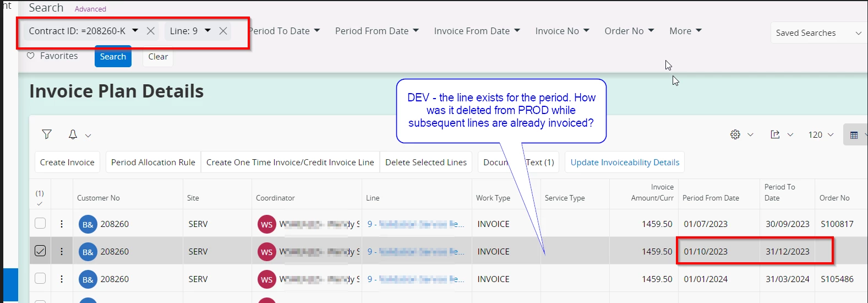Click B& customer avatar in 01/10/2023 row
868x303 pixels.
coord(88,252)
